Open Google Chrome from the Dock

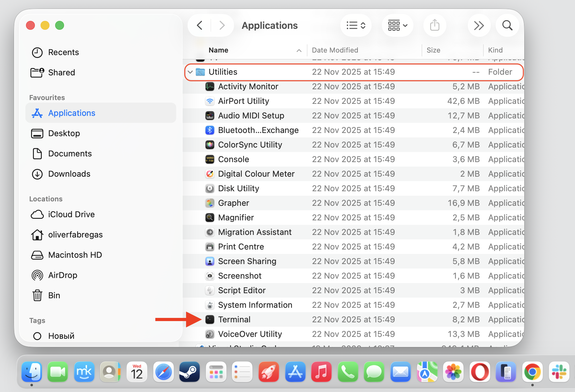pyautogui.click(x=532, y=372)
